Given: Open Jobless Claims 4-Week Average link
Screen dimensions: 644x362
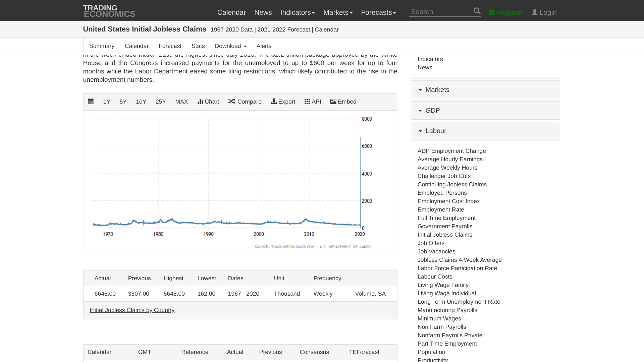Looking at the screenshot, I should (460, 260).
